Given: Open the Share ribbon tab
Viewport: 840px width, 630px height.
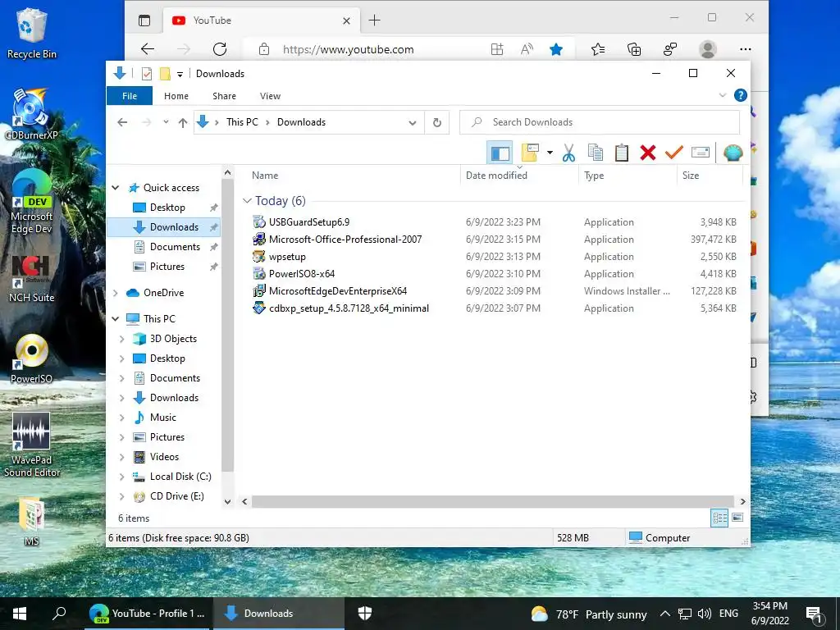Looking at the screenshot, I should (224, 96).
